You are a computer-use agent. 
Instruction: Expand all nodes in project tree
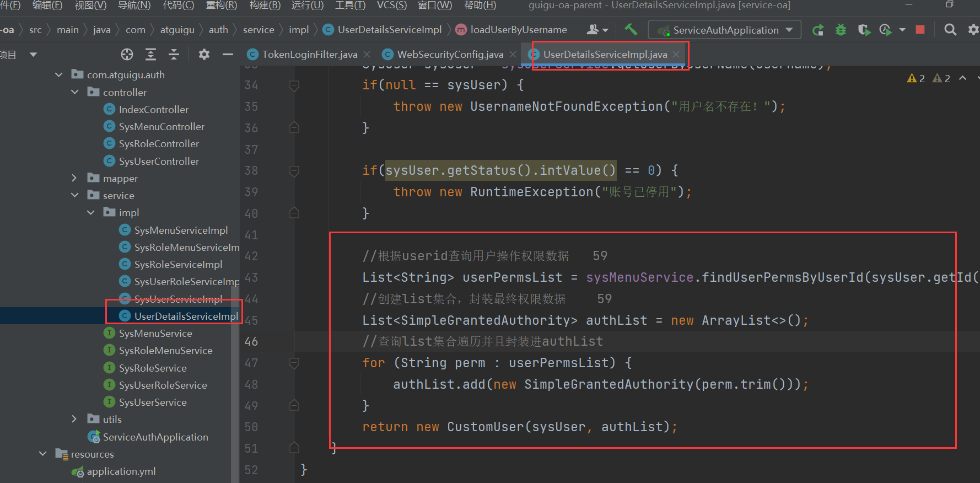click(150, 54)
